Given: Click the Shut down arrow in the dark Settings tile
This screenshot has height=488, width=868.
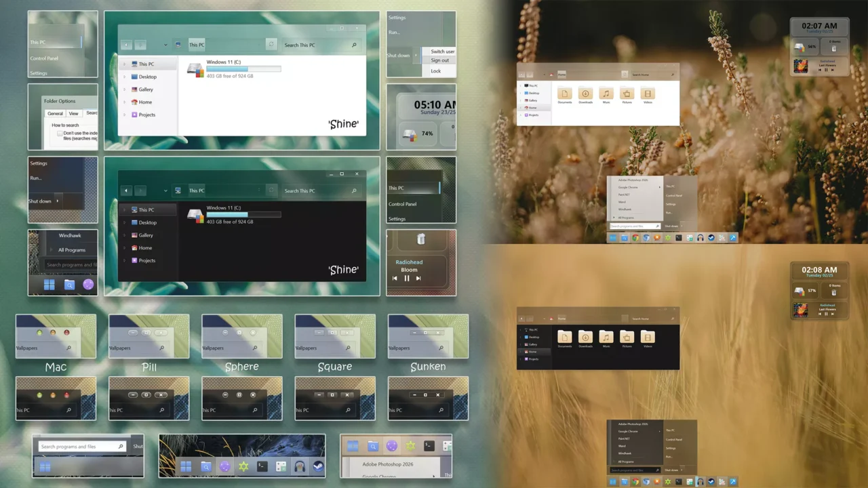Looking at the screenshot, I should click(57, 201).
